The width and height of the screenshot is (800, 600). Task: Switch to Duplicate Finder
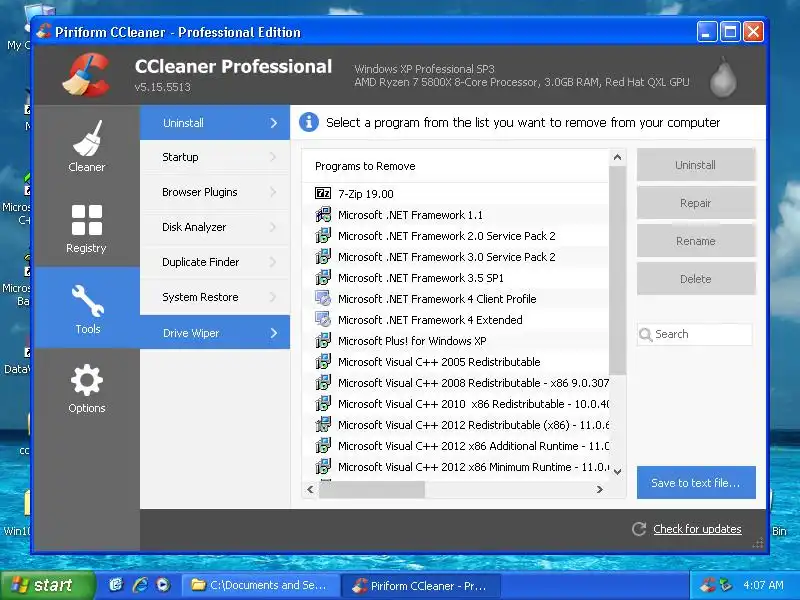(x=215, y=262)
